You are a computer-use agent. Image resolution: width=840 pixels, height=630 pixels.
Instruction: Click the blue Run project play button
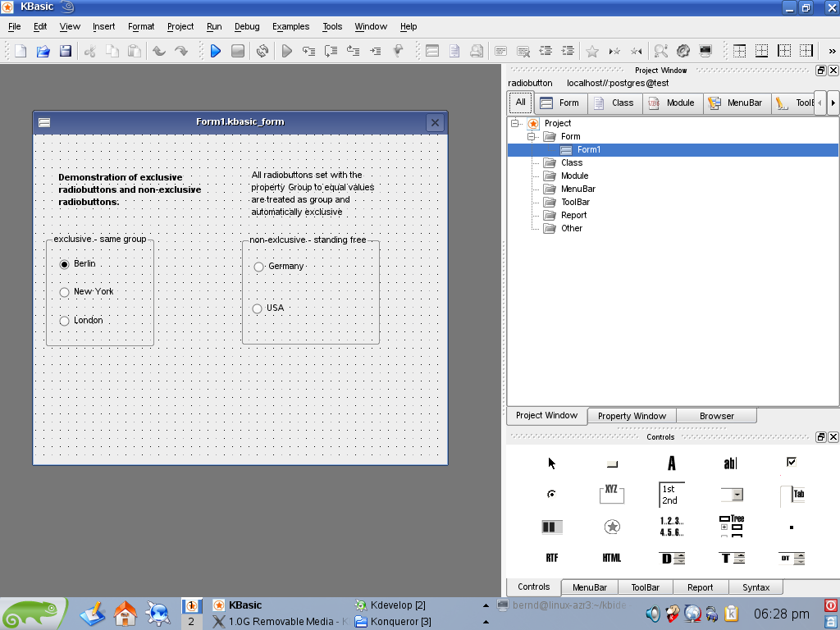(216, 51)
